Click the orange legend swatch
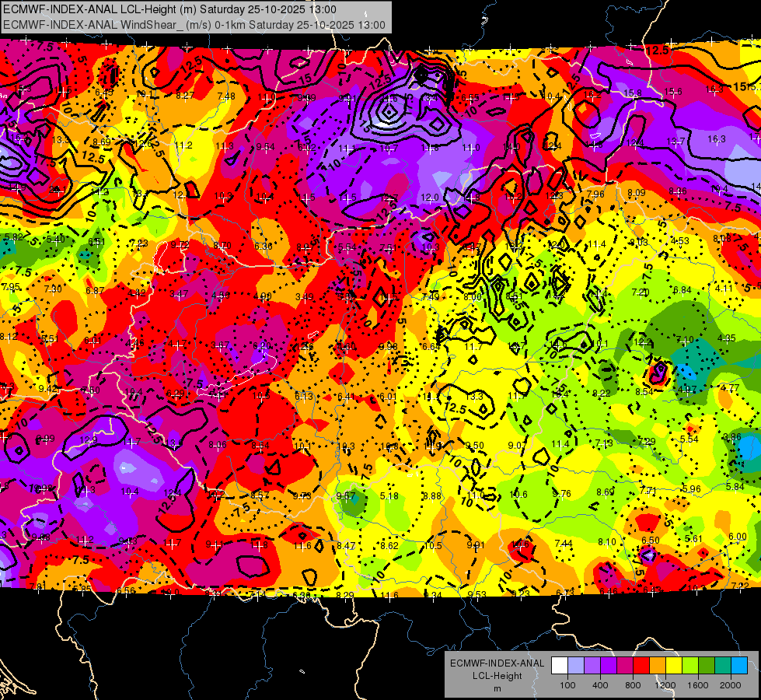This screenshot has height=700, width=761. point(657,666)
